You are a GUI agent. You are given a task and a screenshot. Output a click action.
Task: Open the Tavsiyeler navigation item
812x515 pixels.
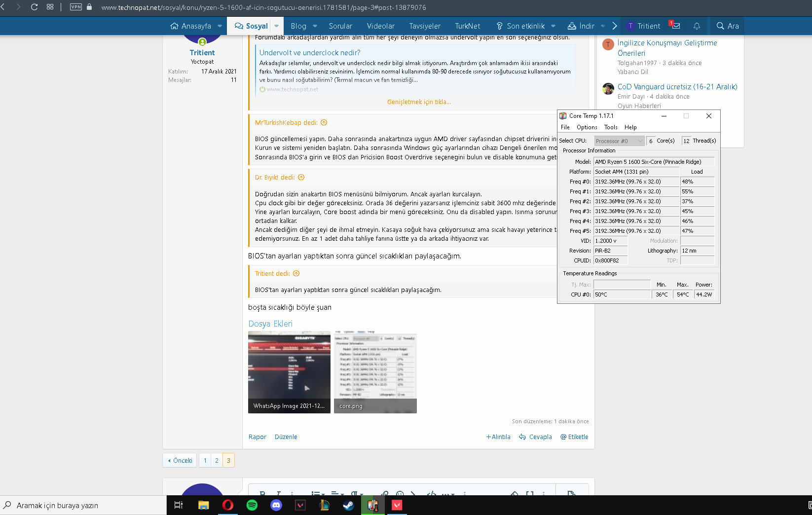pos(425,26)
